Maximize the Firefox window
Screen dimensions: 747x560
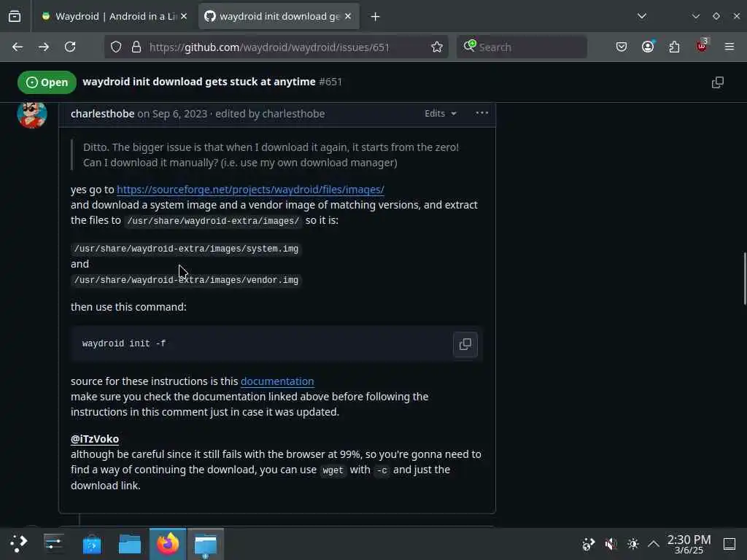click(x=716, y=16)
